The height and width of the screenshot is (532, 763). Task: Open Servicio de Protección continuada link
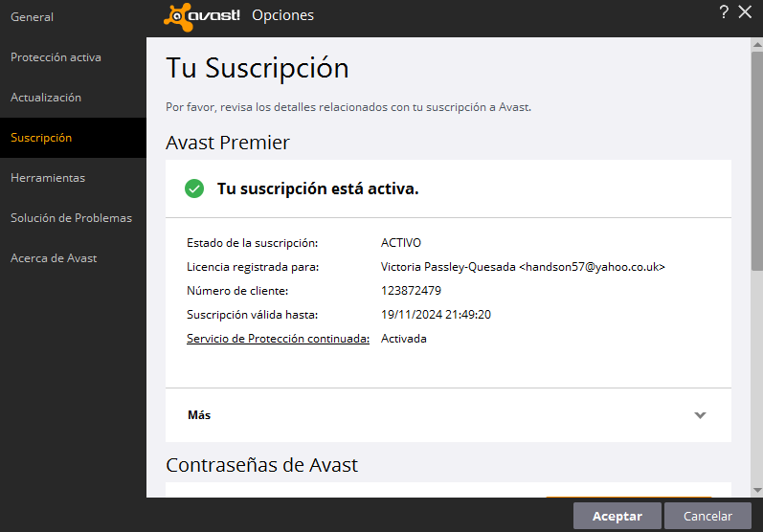278,339
